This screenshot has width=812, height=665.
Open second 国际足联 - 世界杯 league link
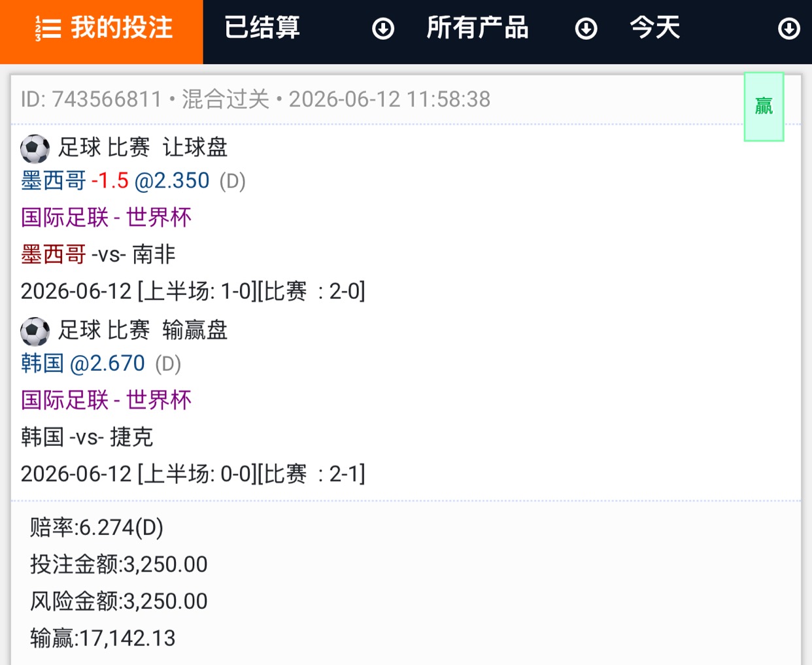[x=106, y=400]
